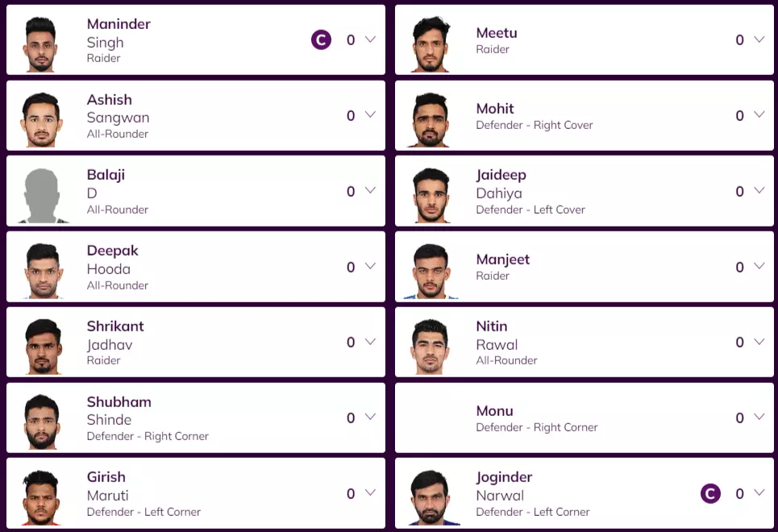778x532 pixels.
Task: Open Shubham Shinde player name link
Action: [119, 410]
